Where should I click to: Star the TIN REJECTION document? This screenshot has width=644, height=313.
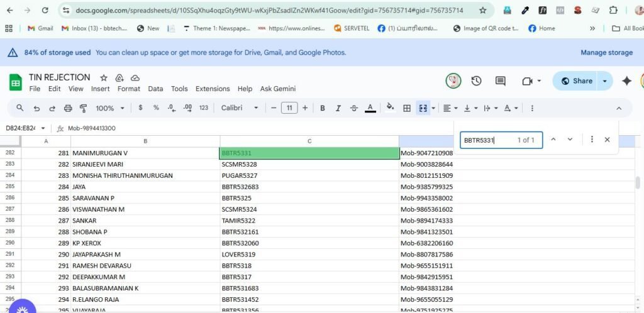(103, 77)
